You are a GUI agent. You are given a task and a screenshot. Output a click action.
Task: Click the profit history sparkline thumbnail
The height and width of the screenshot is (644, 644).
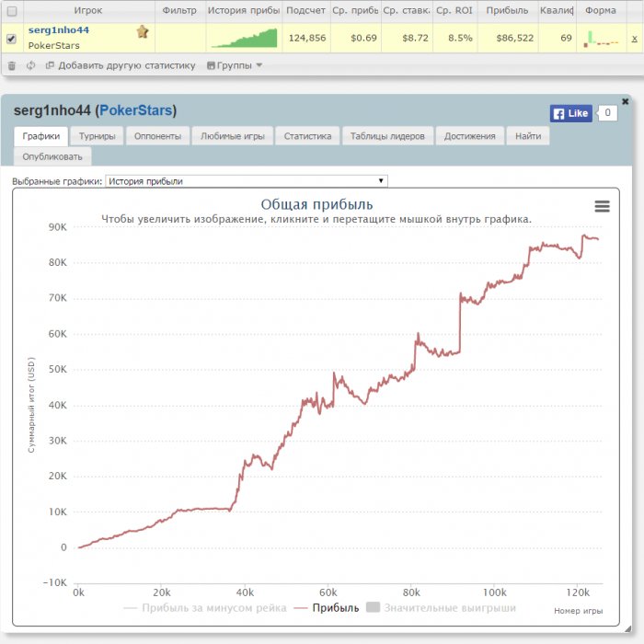click(x=244, y=38)
